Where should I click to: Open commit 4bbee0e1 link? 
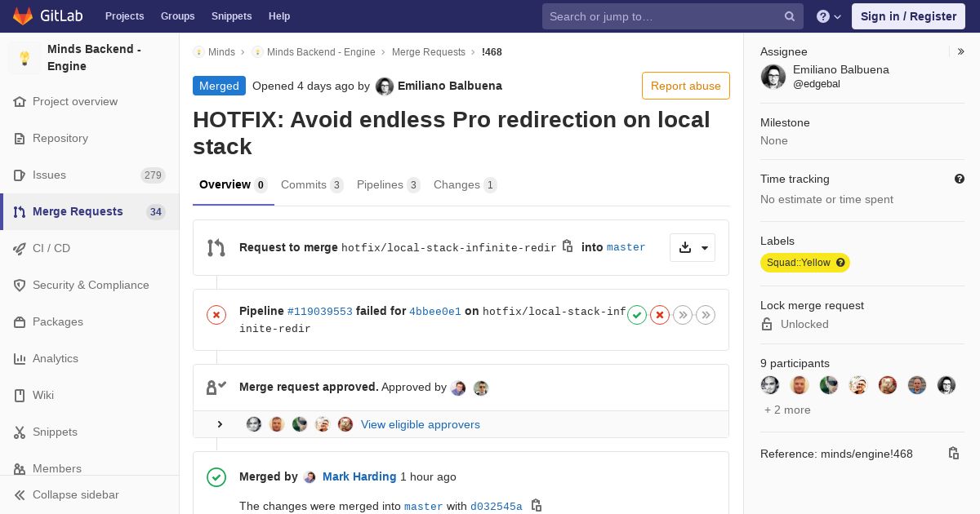[x=435, y=311]
